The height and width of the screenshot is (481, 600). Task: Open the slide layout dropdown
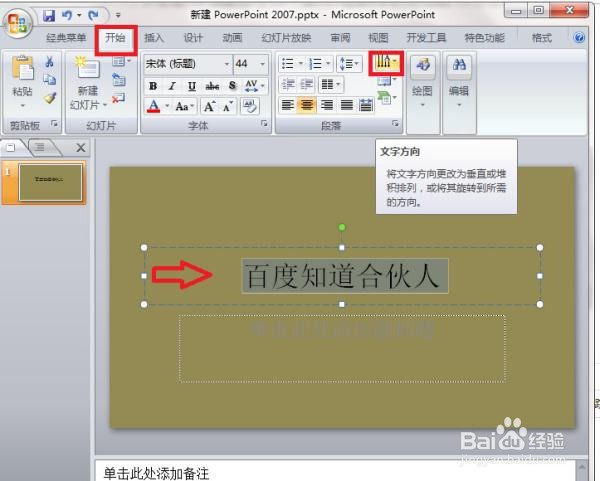(x=122, y=61)
